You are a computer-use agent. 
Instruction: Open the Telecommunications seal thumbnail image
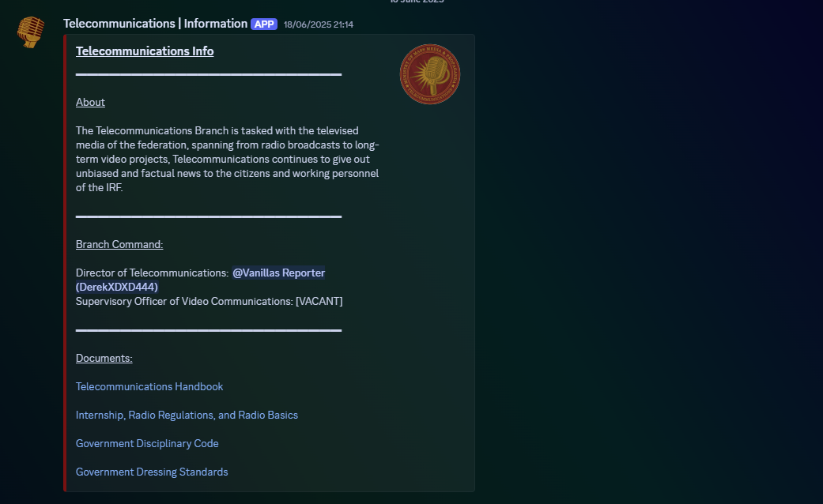click(430, 74)
